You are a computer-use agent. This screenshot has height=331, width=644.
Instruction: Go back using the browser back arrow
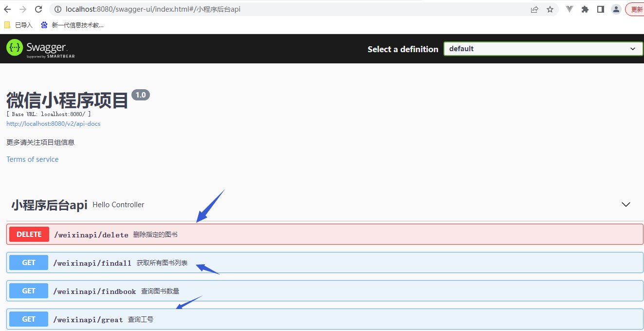coord(7,9)
